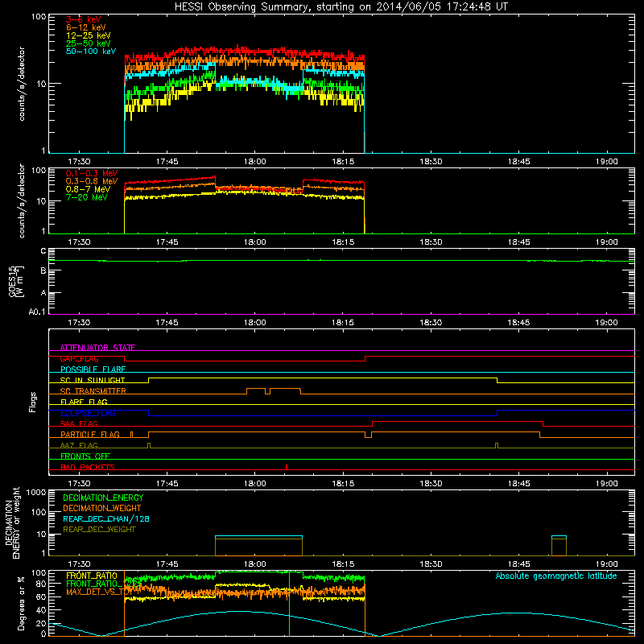Click the 17:45 tick under the MeV panel
The height and width of the screenshot is (644, 644).
click(167, 242)
